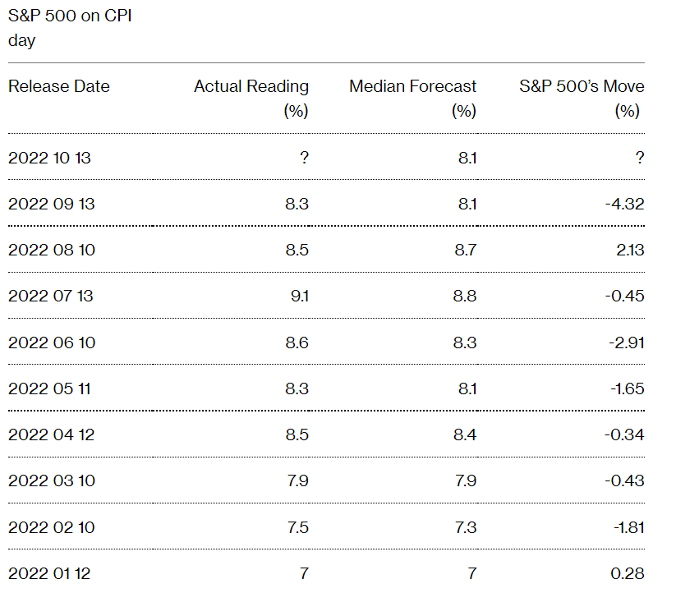Click the -4.32 S&P move value

pos(625,204)
